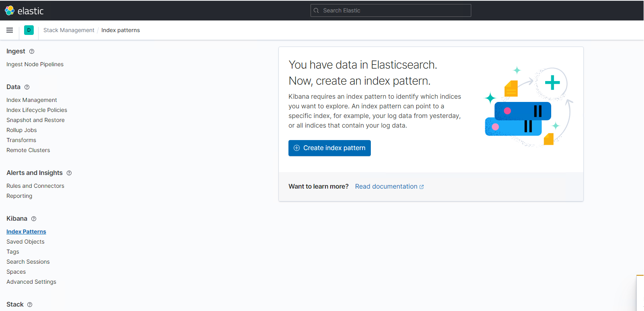Open Saved Objects
Viewport: 644px width, 311px height.
coord(25,242)
